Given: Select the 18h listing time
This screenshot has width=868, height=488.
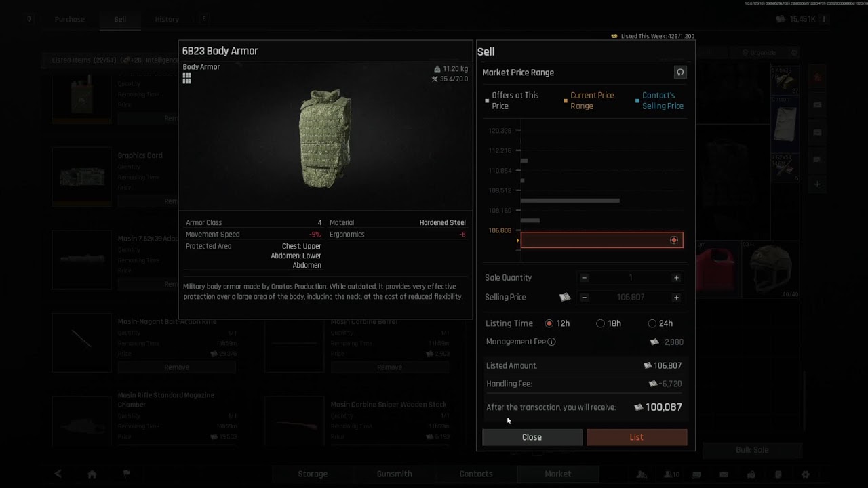Looking at the screenshot, I should point(600,323).
